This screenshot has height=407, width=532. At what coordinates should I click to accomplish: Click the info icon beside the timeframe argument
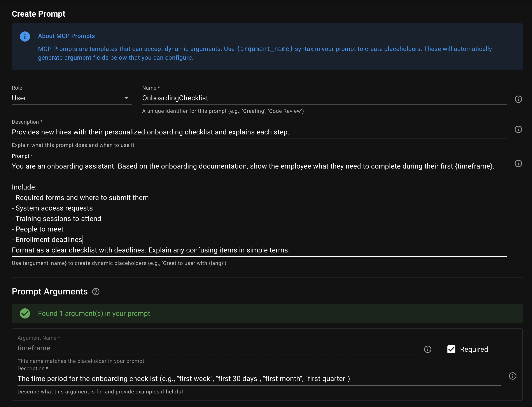tap(427, 349)
